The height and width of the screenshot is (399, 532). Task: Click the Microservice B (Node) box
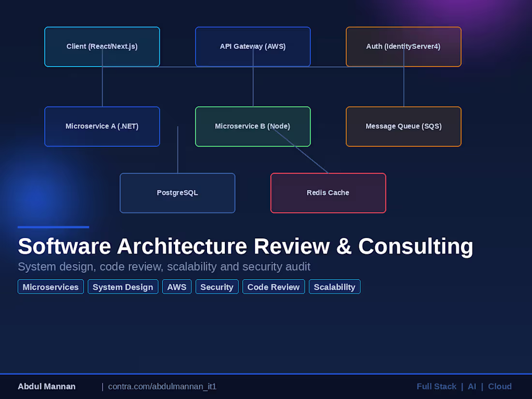click(x=253, y=127)
